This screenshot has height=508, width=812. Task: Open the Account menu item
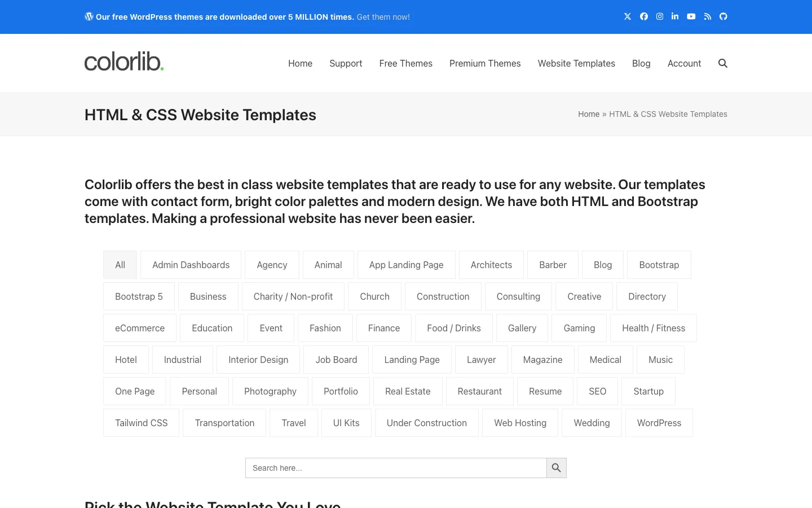[684, 63]
